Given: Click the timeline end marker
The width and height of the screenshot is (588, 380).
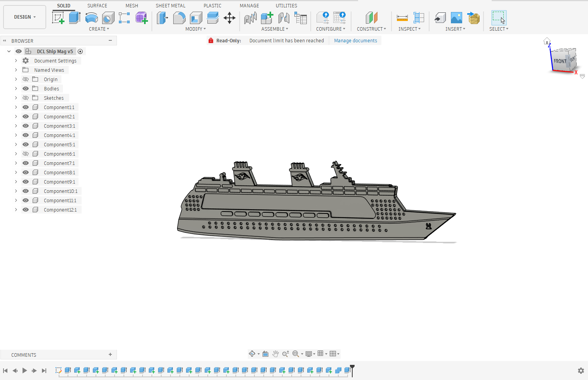Looking at the screenshot, I should click(x=352, y=368).
